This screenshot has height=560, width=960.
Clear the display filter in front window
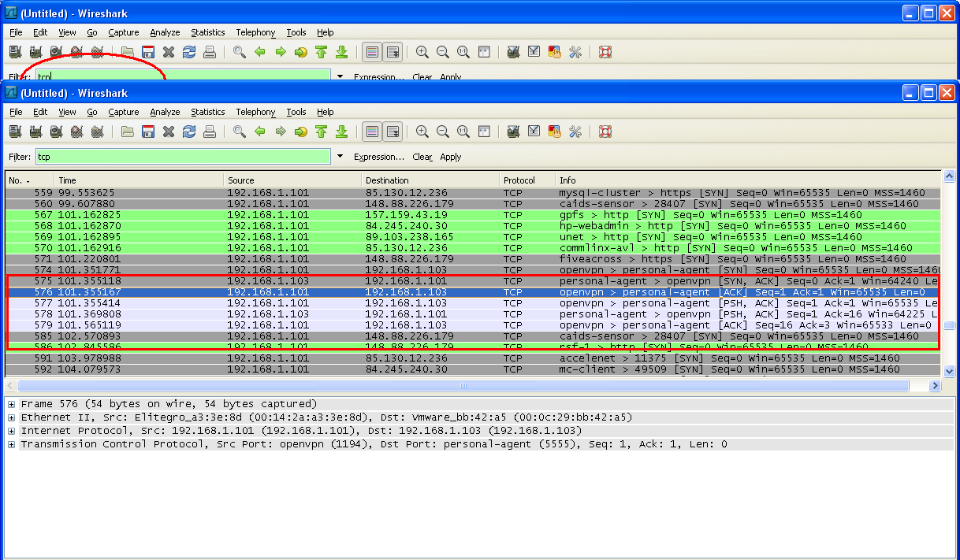[x=422, y=157]
